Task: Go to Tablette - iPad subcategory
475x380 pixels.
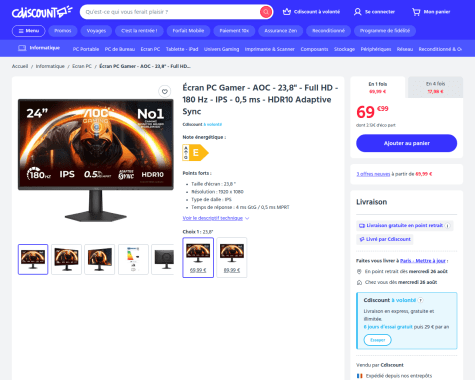Action: coord(182,49)
